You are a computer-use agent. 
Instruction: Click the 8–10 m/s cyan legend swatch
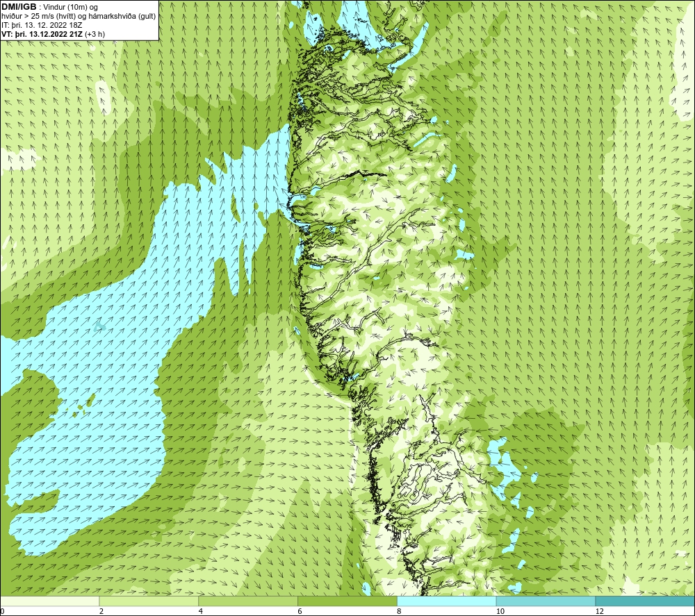(x=447, y=601)
